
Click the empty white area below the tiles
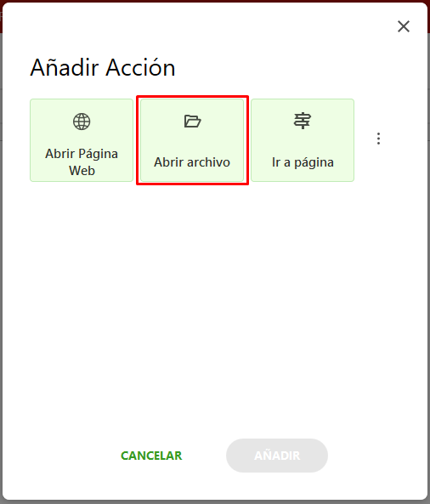215,305
